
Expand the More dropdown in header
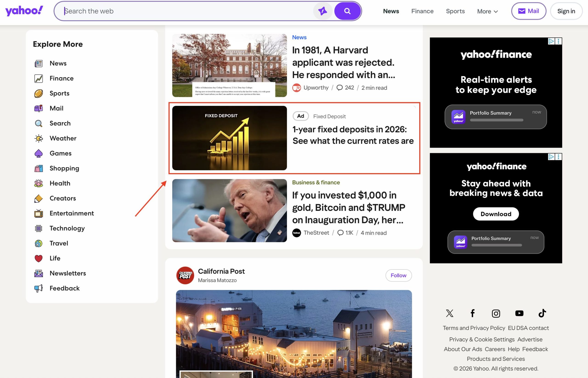(x=487, y=11)
